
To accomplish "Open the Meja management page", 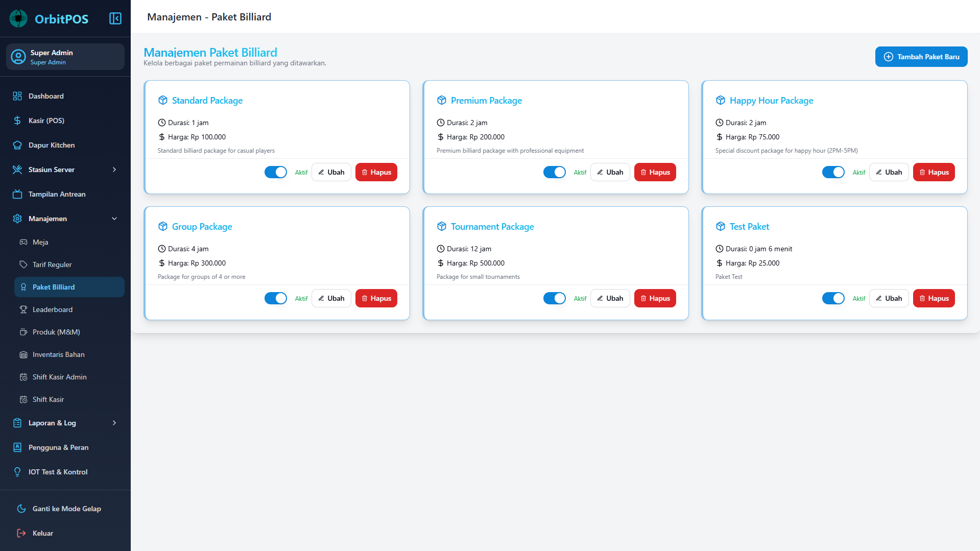I will 40,242.
